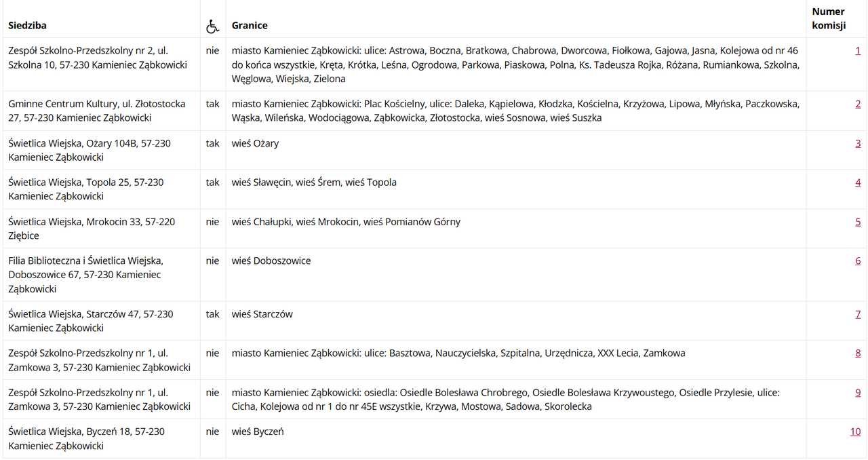Click the Siedziba column header
Screen dimensions: 868x460
(28, 25)
